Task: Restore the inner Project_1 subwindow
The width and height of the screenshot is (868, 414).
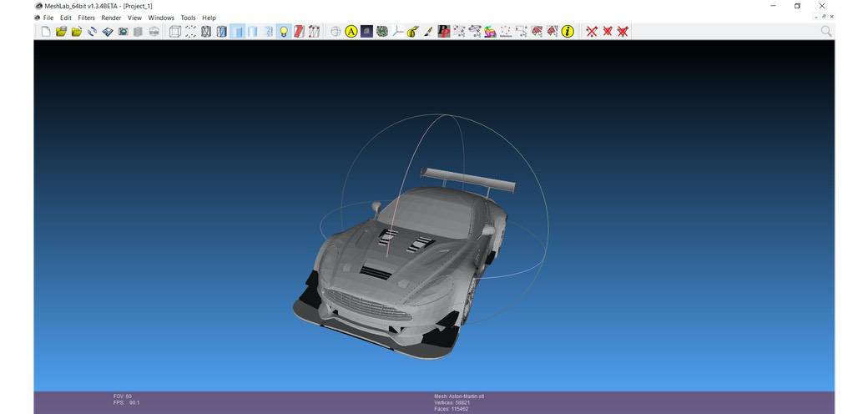Action: coord(824,17)
